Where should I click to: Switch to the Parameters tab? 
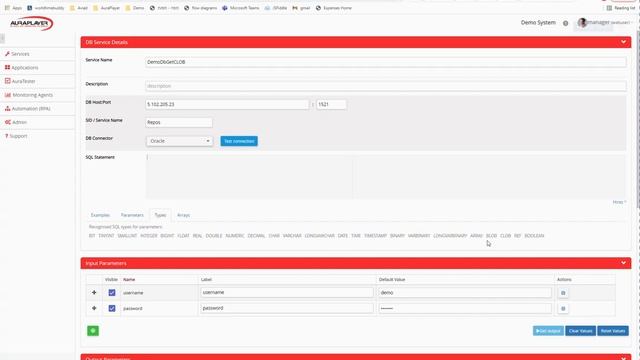132,215
